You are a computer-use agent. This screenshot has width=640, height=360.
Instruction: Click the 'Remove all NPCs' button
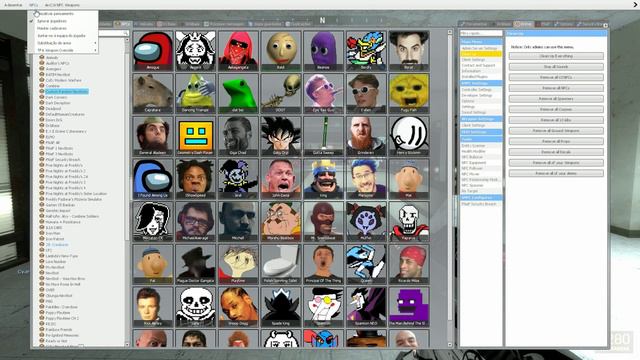pyautogui.click(x=556, y=88)
